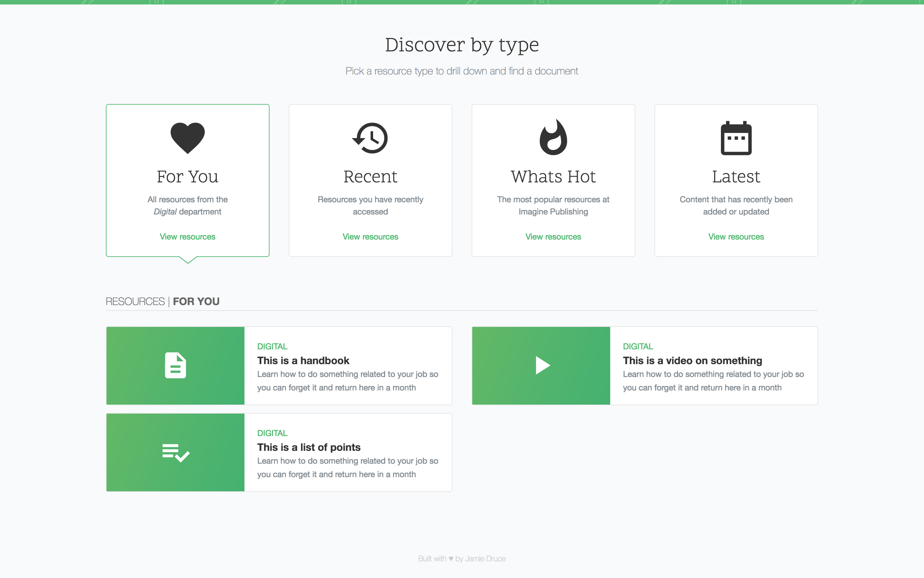This screenshot has height=578, width=924.
Task: Click 'The most popular resources at Imagine Publishing' text
Action: pos(553,206)
